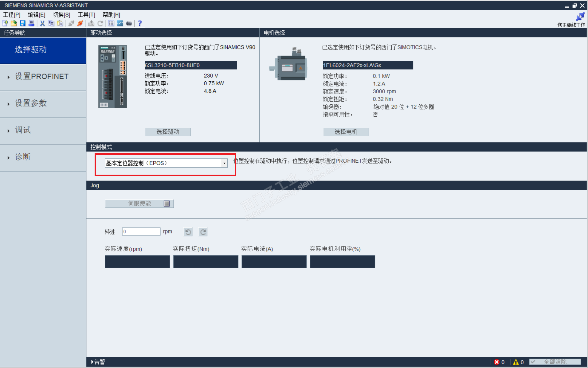Open the 工程[P] menu
Image resolution: width=588 pixels, height=368 pixels.
coord(12,14)
